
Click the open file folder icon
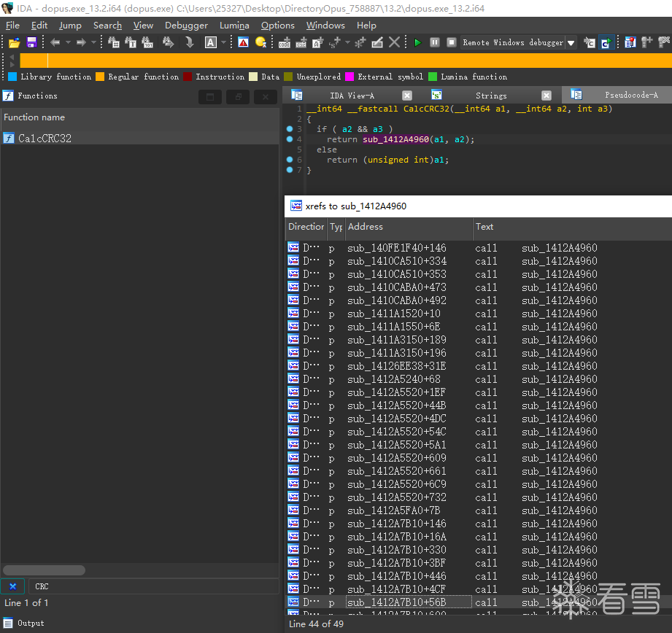tap(14, 42)
